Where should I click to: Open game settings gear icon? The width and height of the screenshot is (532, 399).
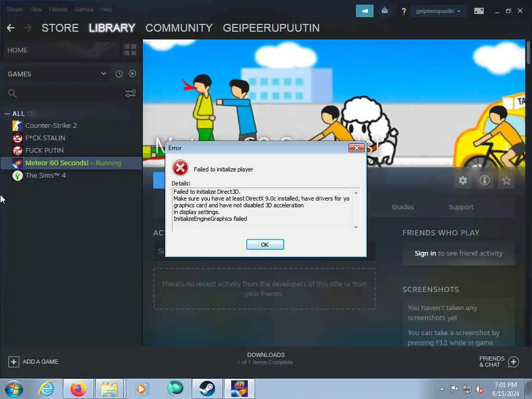pyautogui.click(x=463, y=180)
